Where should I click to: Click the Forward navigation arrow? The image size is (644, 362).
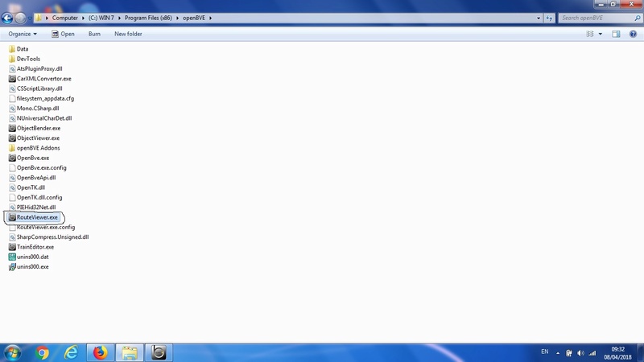point(19,18)
